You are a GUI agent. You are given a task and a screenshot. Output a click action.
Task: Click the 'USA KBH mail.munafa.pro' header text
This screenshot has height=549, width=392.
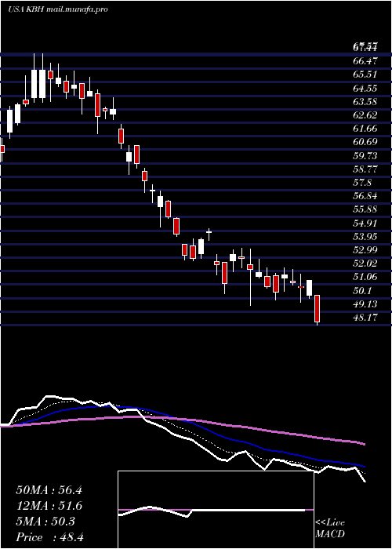57,9
